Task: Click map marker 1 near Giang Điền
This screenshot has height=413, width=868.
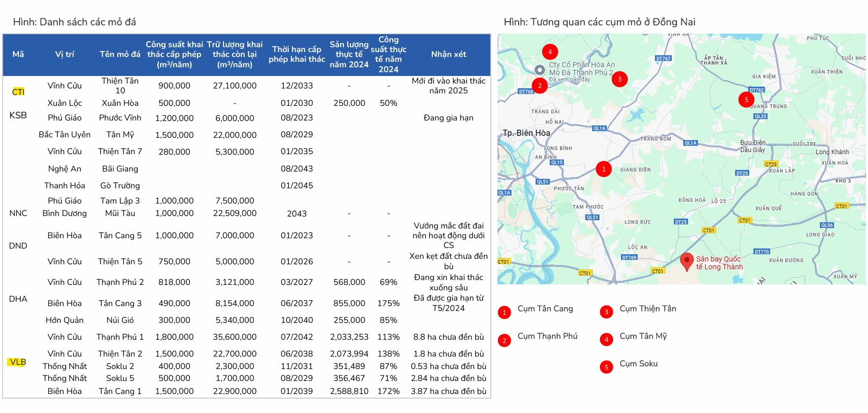Action: pyautogui.click(x=604, y=169)
